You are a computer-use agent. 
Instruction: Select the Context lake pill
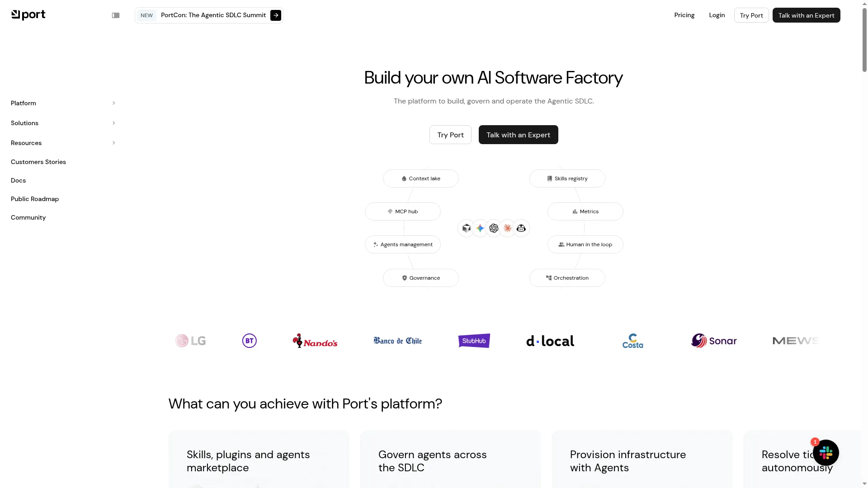pyautogui.click(x=421, y=178)
